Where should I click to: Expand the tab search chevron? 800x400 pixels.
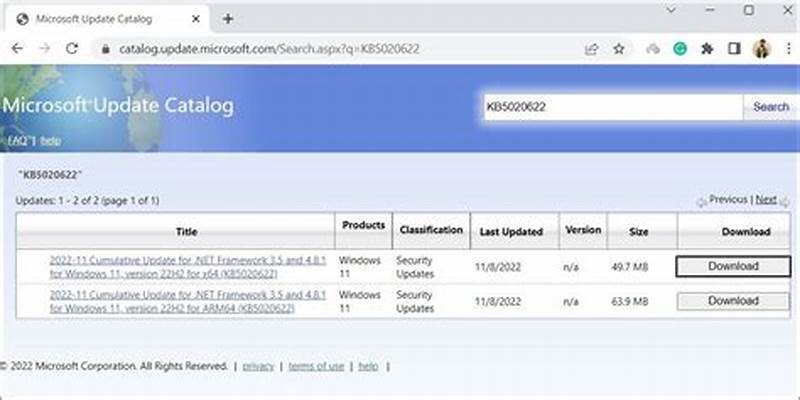[x=671, y=10]
